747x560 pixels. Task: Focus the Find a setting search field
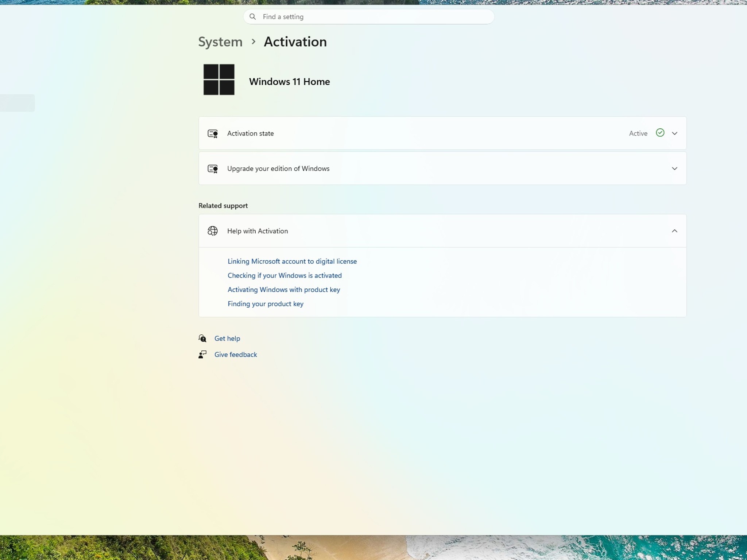coord(369,17)
